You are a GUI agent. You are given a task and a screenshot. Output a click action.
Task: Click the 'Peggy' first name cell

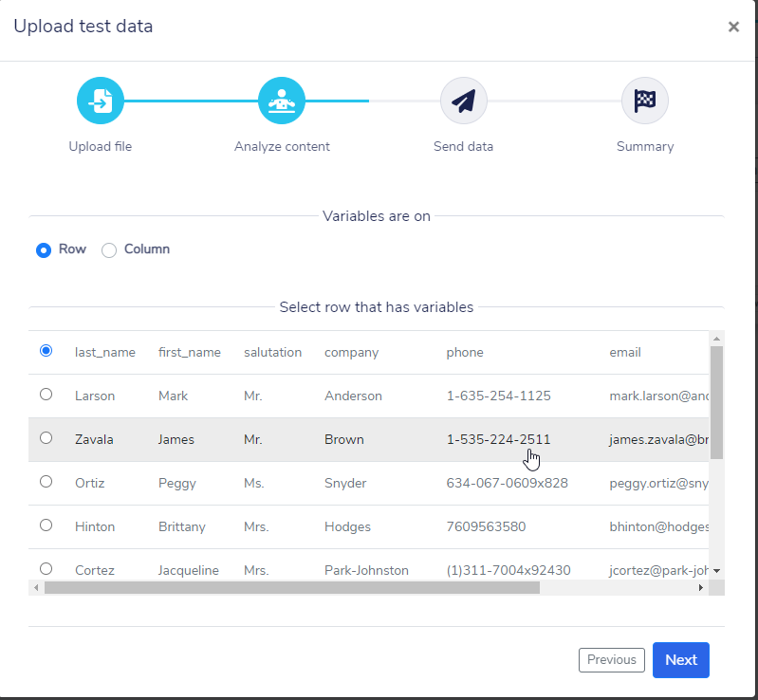click(x=177, y=484)
